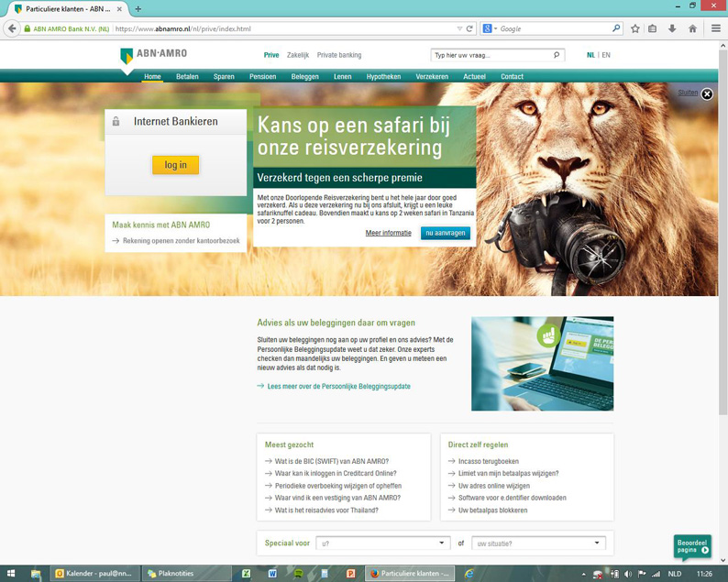Viewport: 728px width, 582px height.
Task: Open the Hypotheken menu
Action: [x=383, y=77]
